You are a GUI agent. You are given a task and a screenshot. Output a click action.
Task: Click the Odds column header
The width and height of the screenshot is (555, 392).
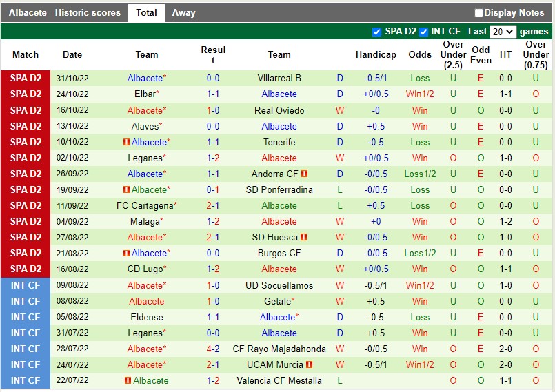click(x=420, y=55)
